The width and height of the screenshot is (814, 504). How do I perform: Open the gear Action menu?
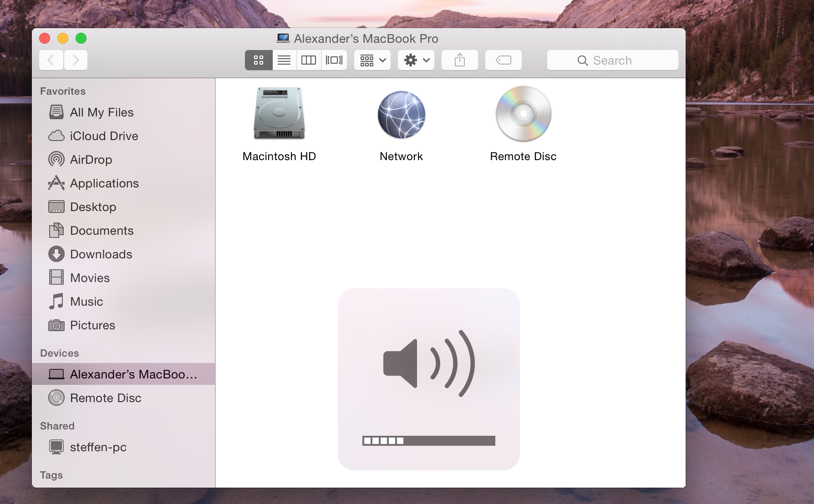point(416,60)
